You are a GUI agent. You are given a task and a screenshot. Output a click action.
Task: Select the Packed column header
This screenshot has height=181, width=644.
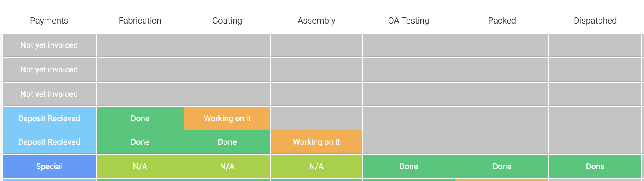point(502,21)
